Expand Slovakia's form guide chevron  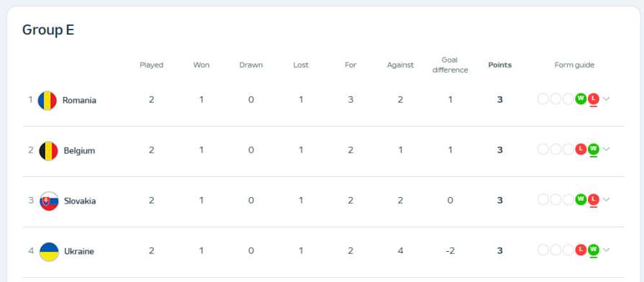click(x=606, y=199)
